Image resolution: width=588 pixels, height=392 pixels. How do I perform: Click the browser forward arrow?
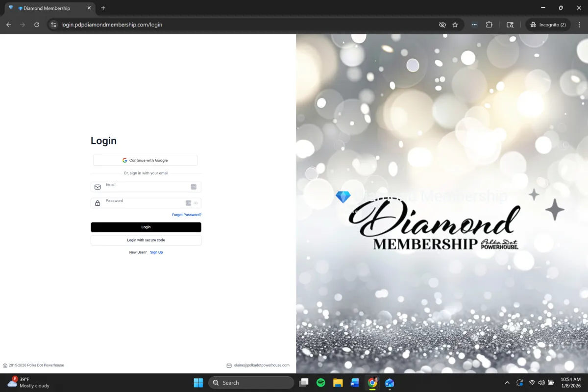click(23, 24)
